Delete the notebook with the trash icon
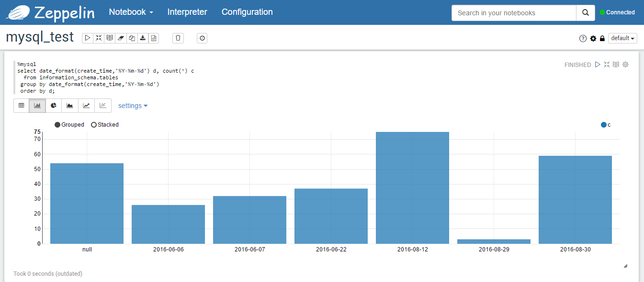 coord(178,38)
